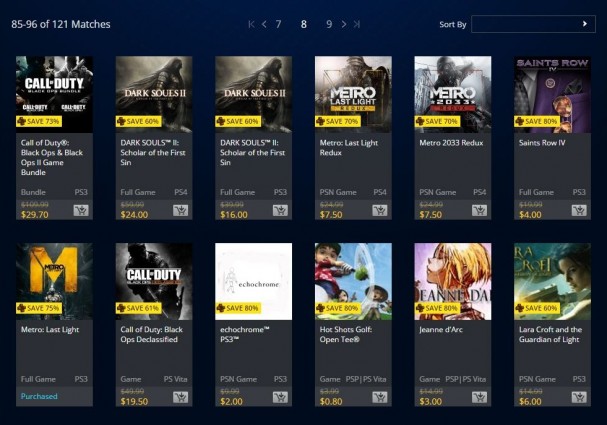Add Jeanne d'Arc to cart
This screenshot has height=425, width=607.
(x=479, y=397)
